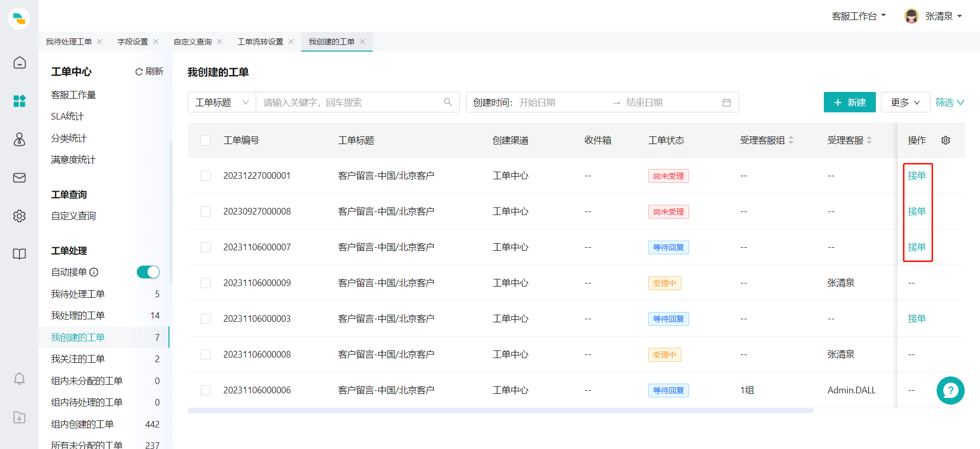Sort by 受理客服 column arrows
Screen dimensions: 980x449
[869, 140]
